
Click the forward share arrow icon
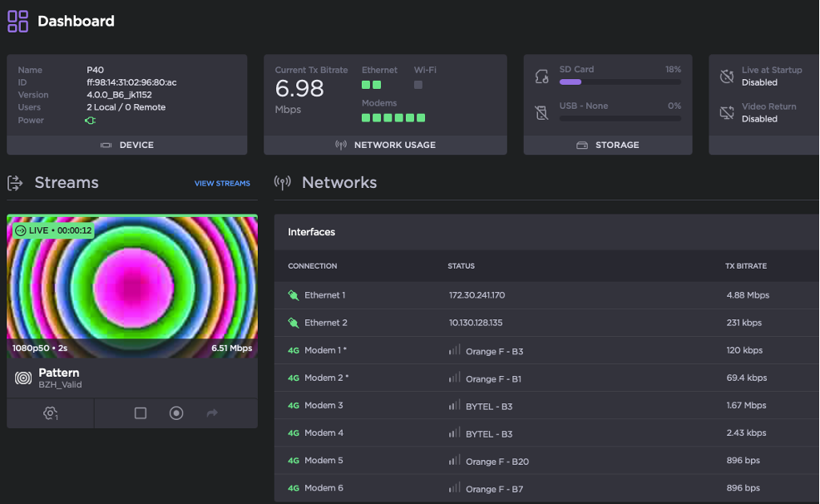[212, 413]
